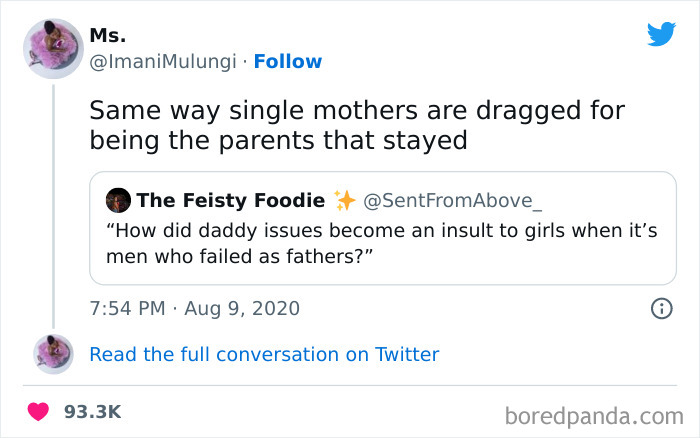Open the tweet info icon

(x=661, y=308)
